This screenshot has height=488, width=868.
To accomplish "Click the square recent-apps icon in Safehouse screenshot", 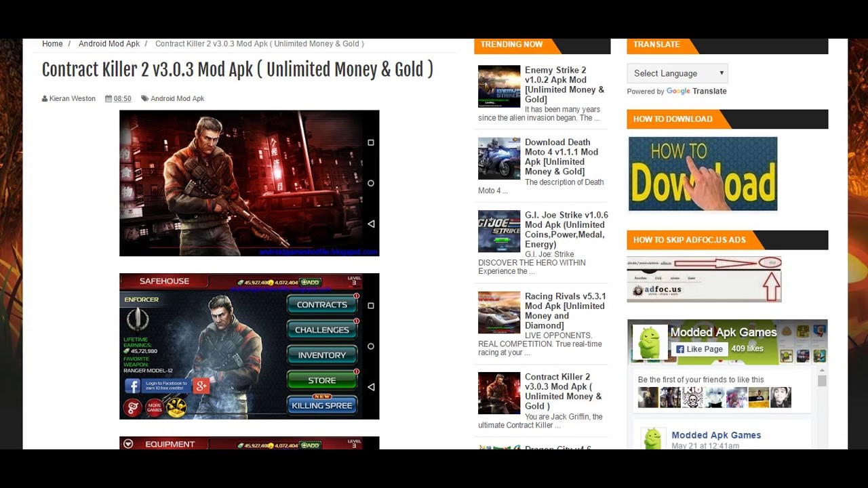I will point(370,306).
